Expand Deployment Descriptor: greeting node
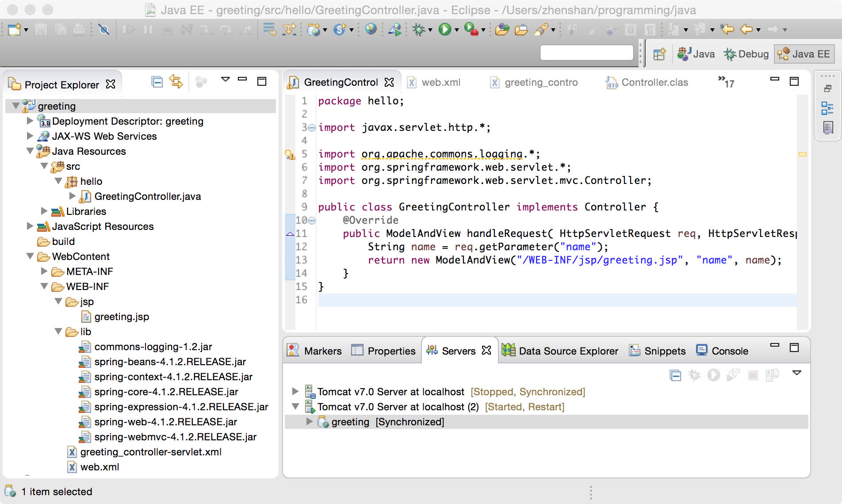Screen dimensions: 842x504 point(30,121)
